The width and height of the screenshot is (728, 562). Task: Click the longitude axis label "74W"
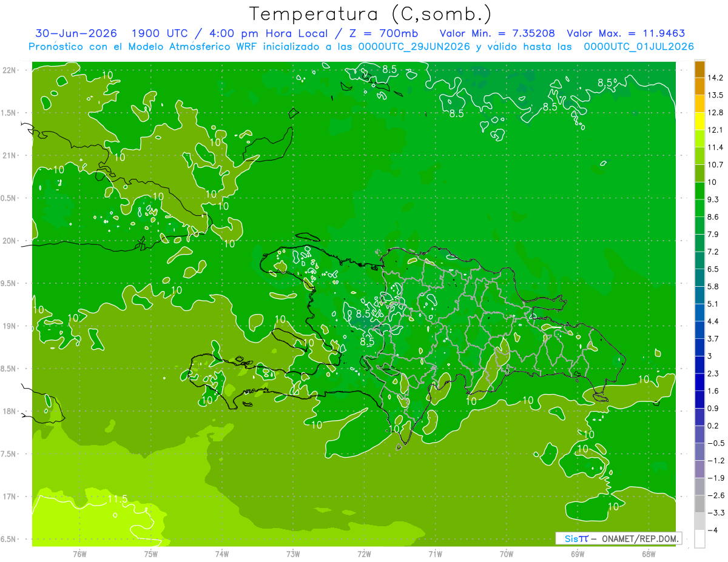(222, 555)
